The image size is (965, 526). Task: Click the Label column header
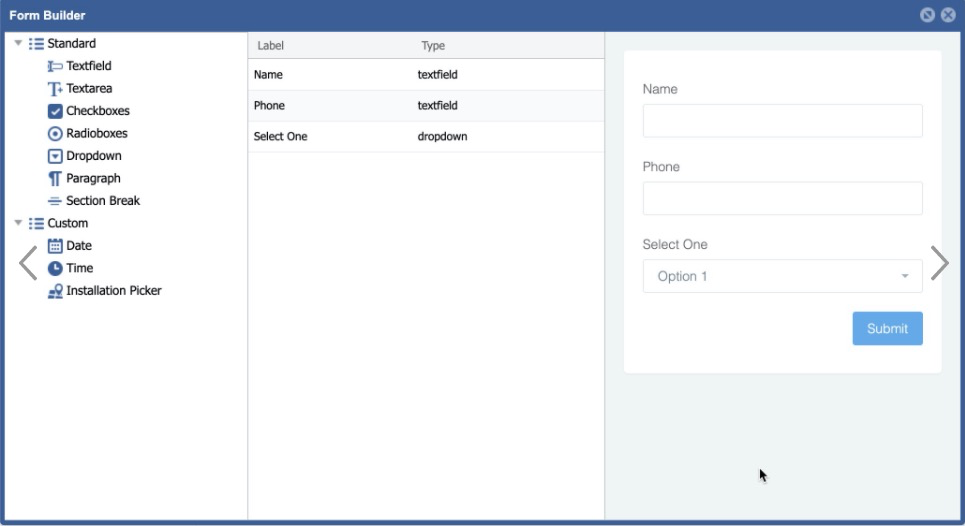pyautogui.click(x=271, y=46)
